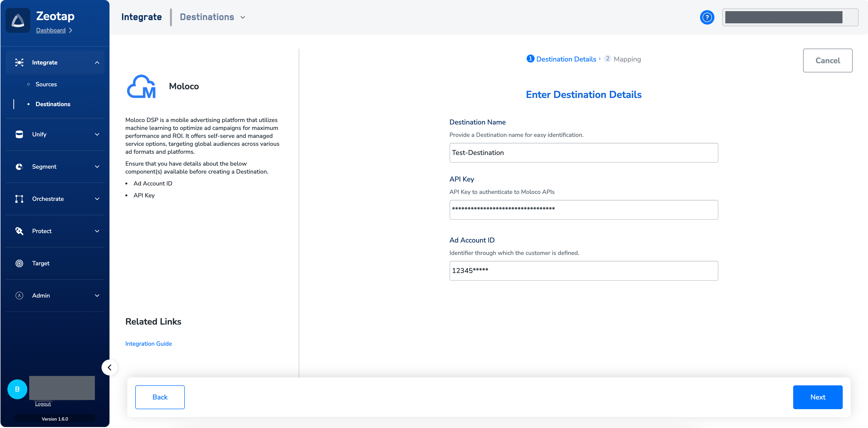The image size is (868, 428).
Task: Click the Orchestrate flow icon
Action: point(19,199)
